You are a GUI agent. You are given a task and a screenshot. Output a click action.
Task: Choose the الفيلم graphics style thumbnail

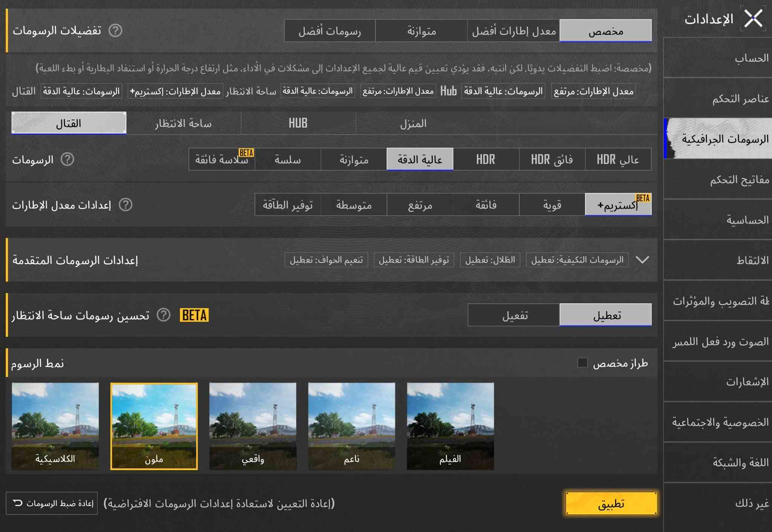point(450,426)
